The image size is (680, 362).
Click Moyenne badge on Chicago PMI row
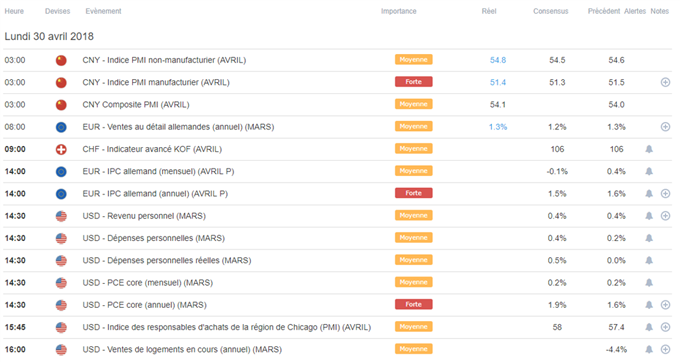tap(413, 327)
